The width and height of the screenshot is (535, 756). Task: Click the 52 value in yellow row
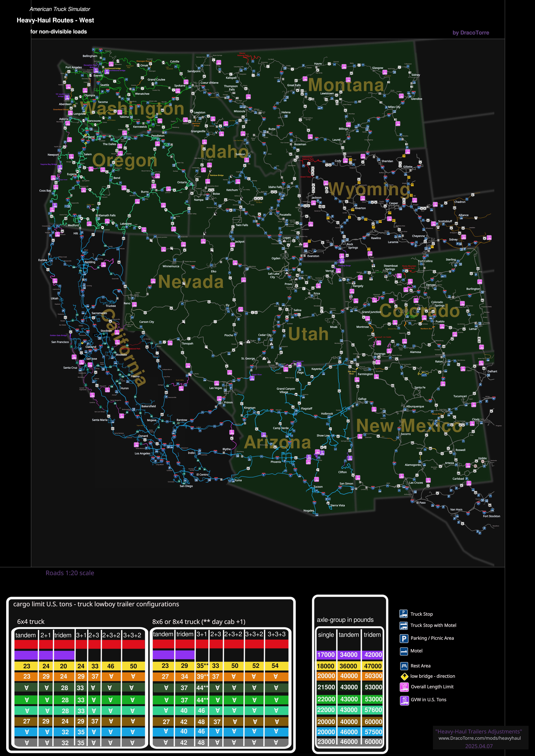pyautogui.click(x=256, y=666)
